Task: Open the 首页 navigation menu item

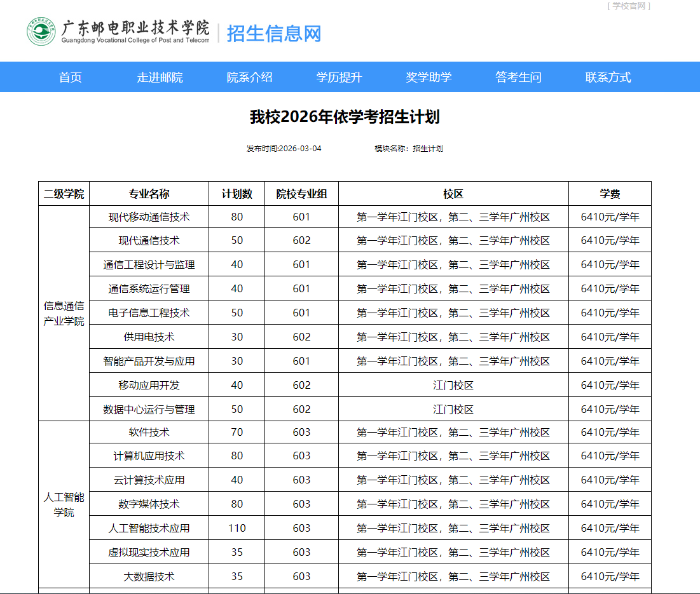Action: coord(69,77)
